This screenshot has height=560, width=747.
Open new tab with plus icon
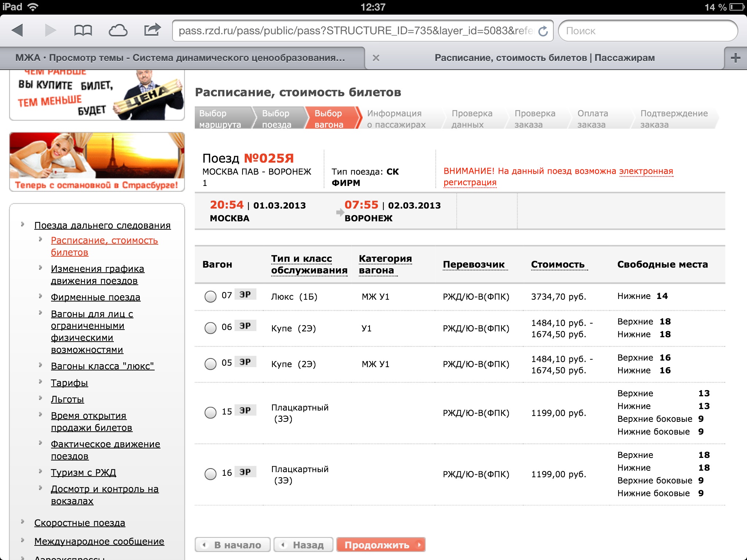coord(735,58)
